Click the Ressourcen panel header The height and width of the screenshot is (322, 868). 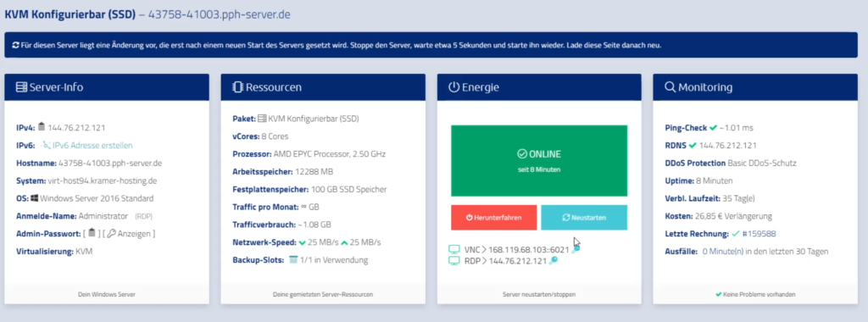pyautogui.click(x=323, y=87)
